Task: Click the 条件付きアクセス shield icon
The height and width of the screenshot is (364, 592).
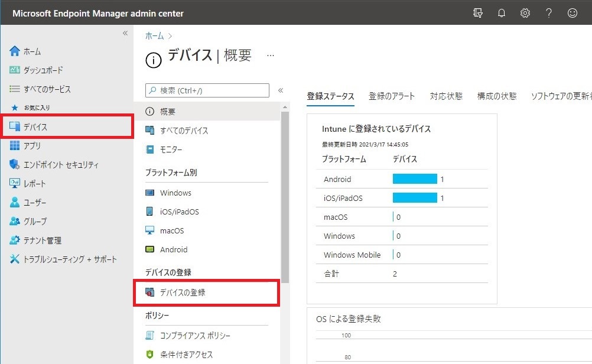Action: coord(149,354)
